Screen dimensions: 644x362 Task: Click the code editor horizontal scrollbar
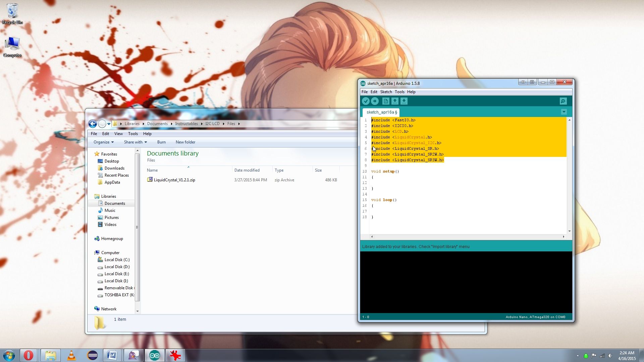[467, 237]
